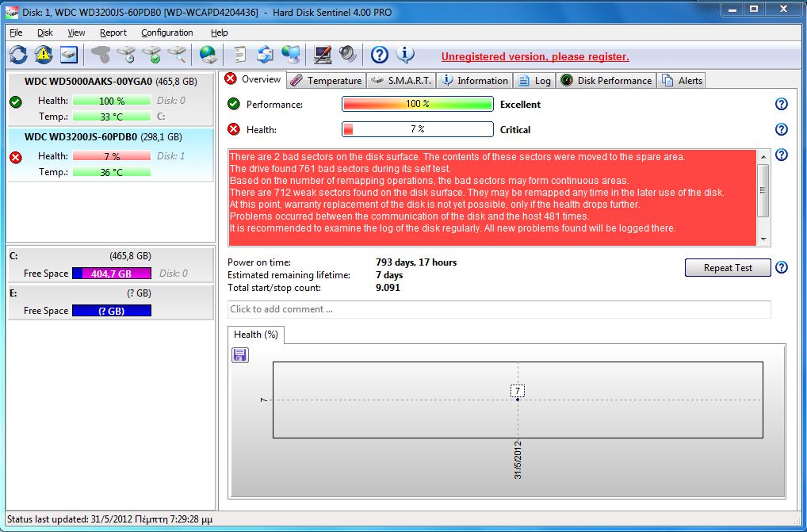Click the Status last updated status bar text

point(109,519)
